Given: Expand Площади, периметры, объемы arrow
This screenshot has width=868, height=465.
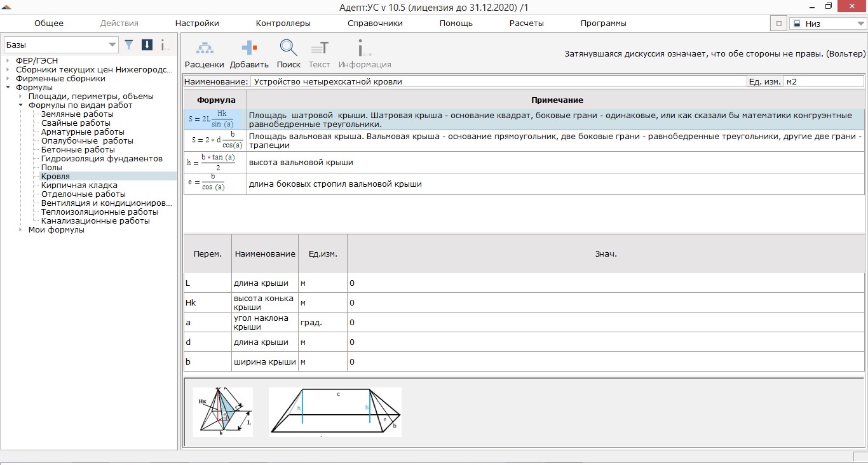Looking at the screenshot, I should tap(20, 97).
